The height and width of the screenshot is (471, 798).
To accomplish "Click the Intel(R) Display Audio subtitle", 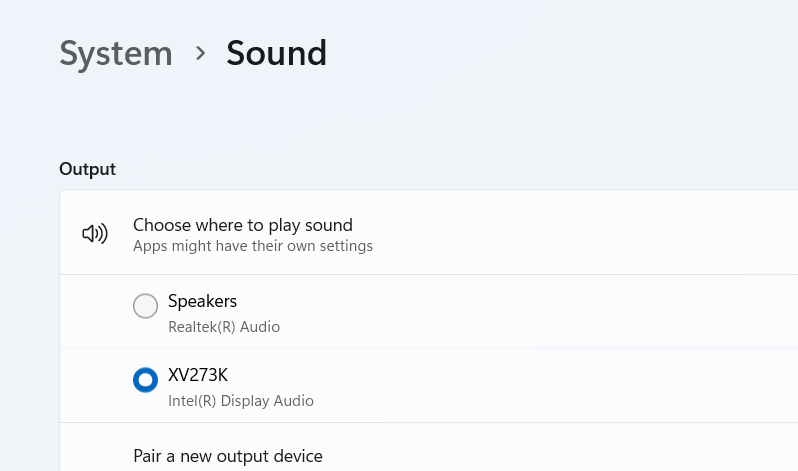I will [x=241, y=401].
